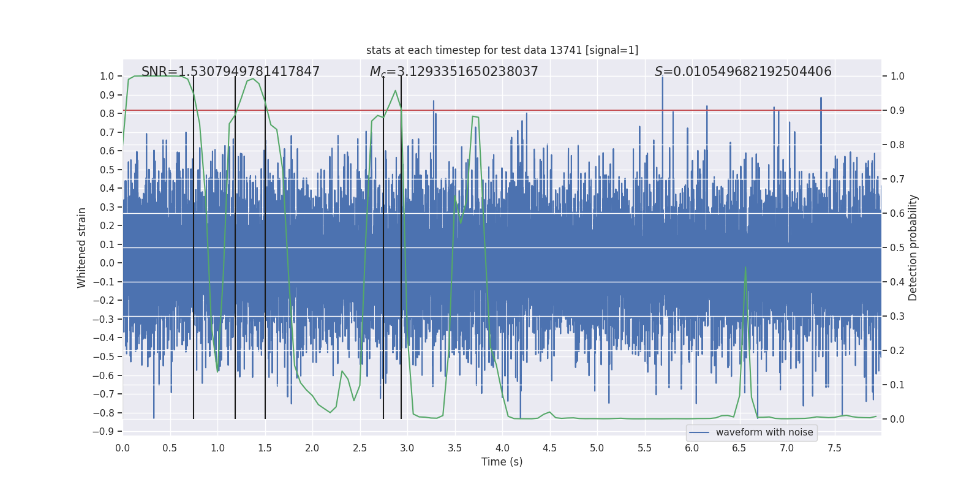980x490 pixels.
Task: Select the 'Whitened strain' y-axis label
Action: [82, 247]
